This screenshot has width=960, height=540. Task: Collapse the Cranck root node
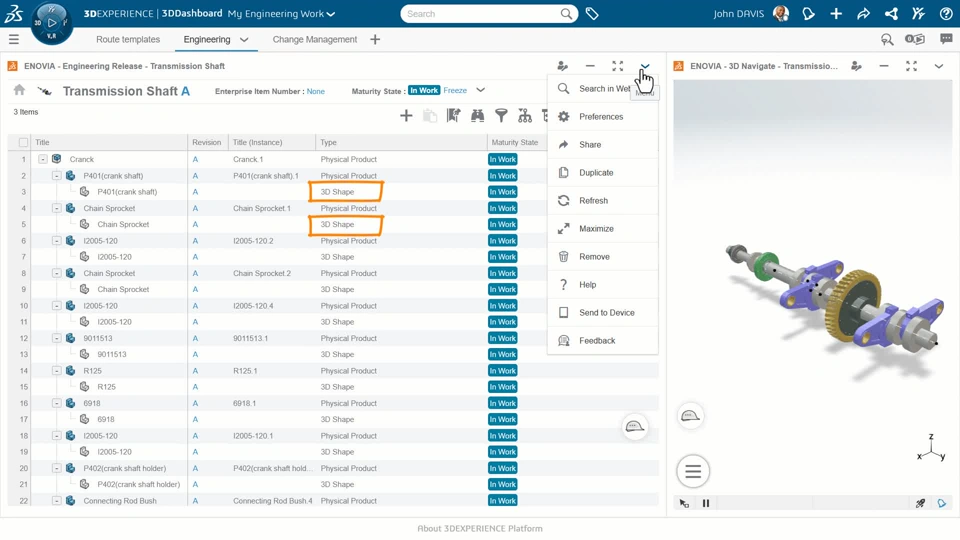click(x=43, y=159)
